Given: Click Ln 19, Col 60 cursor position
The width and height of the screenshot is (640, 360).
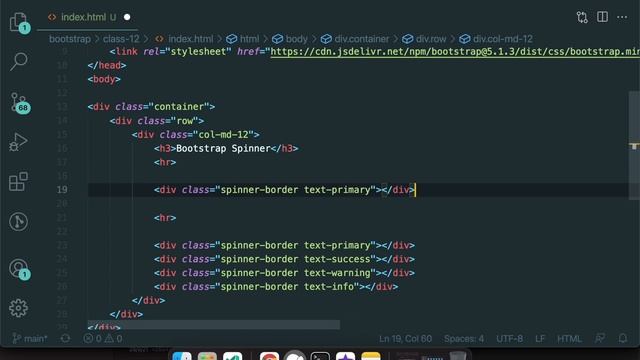Looking at the screenshot, I should [405, 339].
